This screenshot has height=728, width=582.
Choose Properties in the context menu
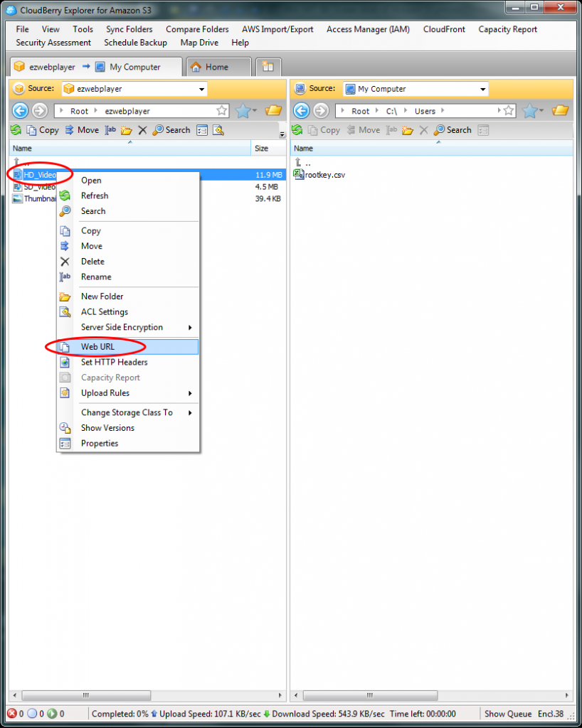click(x=128, y=444)
